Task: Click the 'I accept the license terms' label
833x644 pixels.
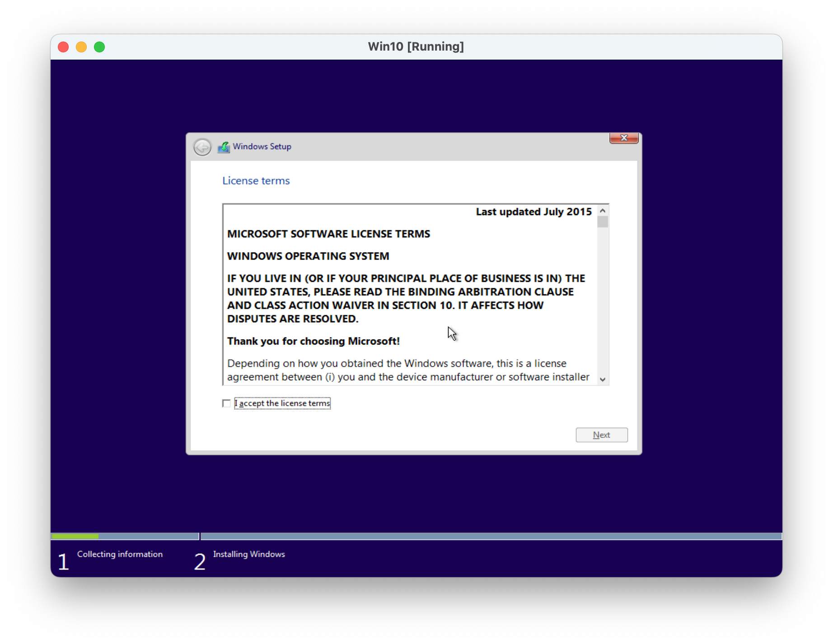Action: click(x=282, y=403)
